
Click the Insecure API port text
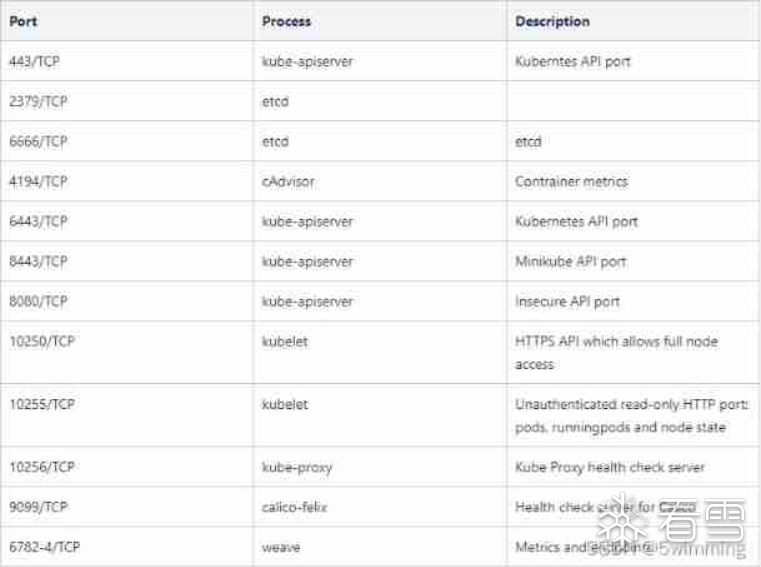tap(567, 301)
